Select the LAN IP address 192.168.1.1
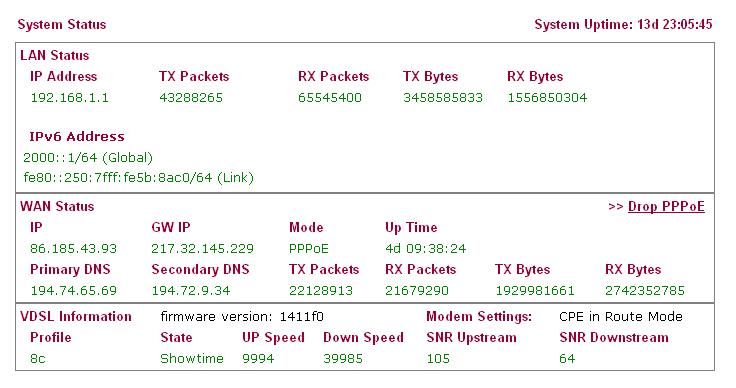The height and width of the screenshot is (388, 736). pos(69,98)
